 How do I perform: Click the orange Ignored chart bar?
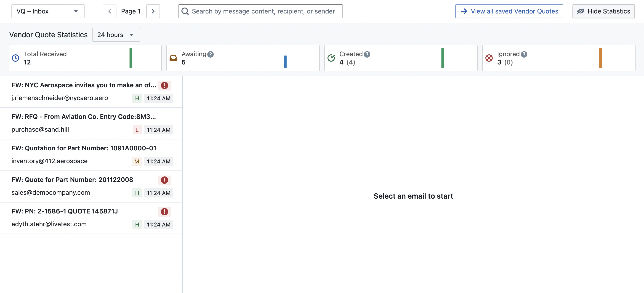point(600,58)
